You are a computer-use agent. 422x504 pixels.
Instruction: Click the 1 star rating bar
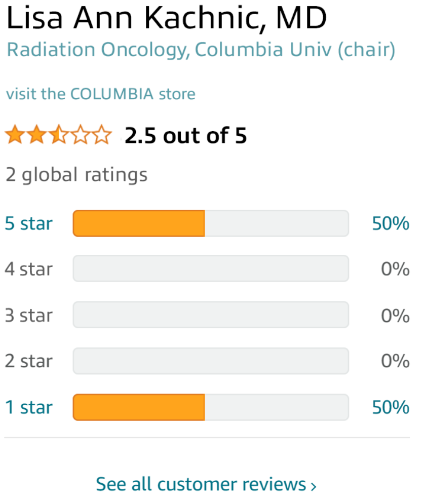pos(211,407)
